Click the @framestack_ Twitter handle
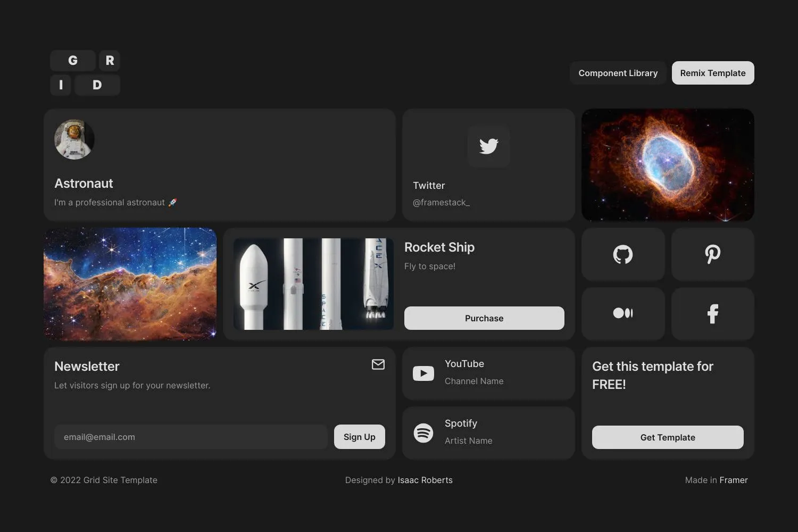The width and height of the screenshot is (798, 532). (442, 203)
